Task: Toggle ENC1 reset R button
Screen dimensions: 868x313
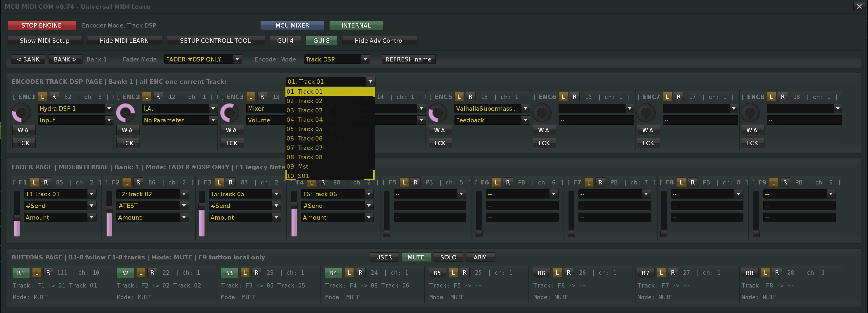Action: click(x=54, y=97)
